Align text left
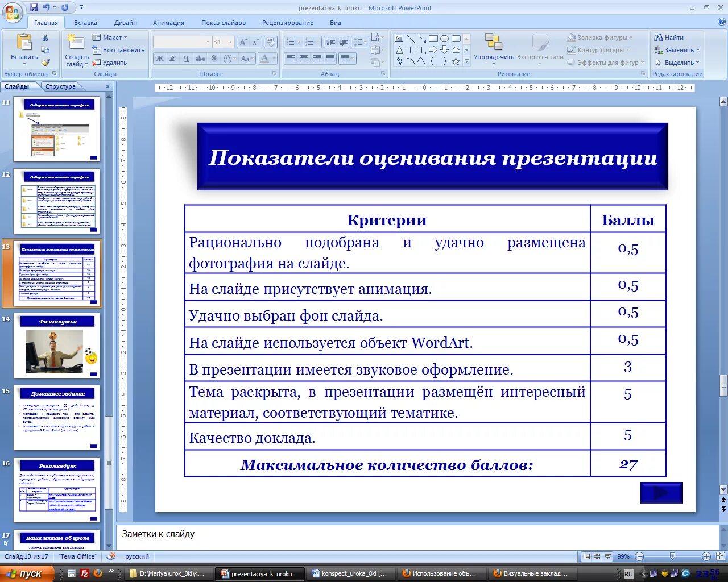This screenshot has height=582, width=728. click(x=290, y=59)
